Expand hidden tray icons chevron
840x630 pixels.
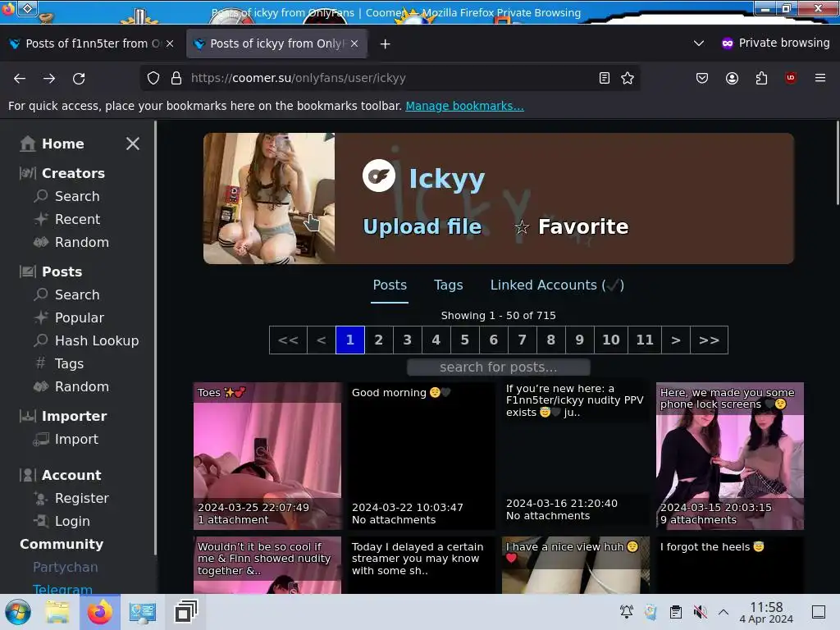pyautogui.click(x=724, y=612)
